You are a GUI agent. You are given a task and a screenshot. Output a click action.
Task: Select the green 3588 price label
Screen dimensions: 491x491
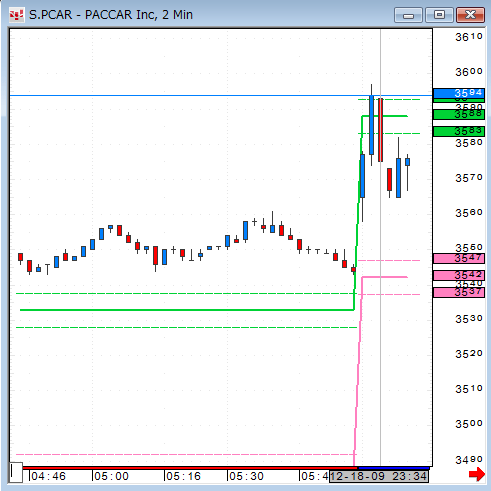pyautogui.click(x=459, y=114)
